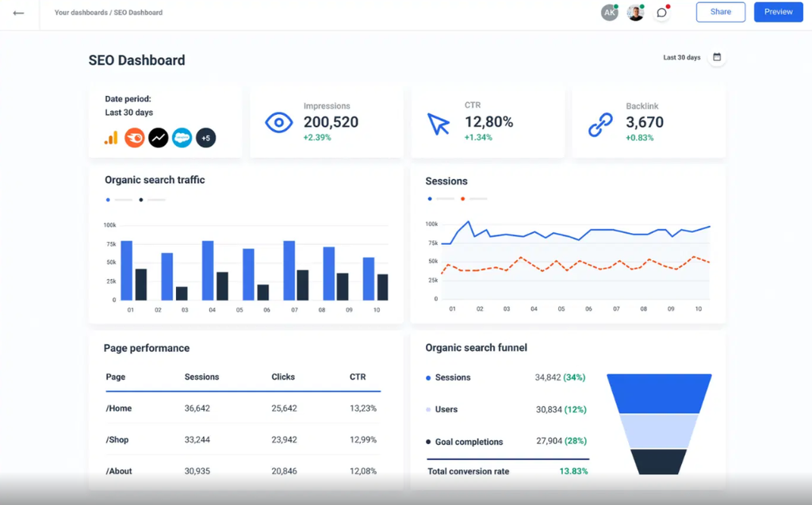Click 36,642 sessions for /Home
812x505 pixels.
pyautogui.click(x=197, y=408)
